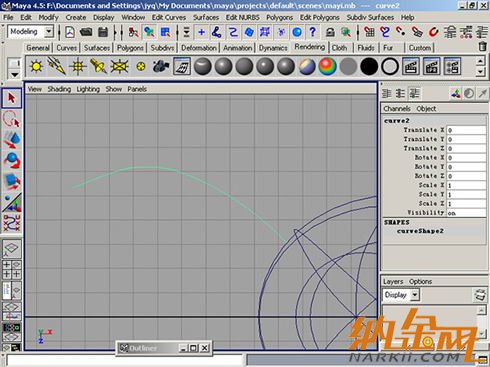Create a Spot Light from shelf
The height and width of the screenshot is (367, 490).
(98, 66)
